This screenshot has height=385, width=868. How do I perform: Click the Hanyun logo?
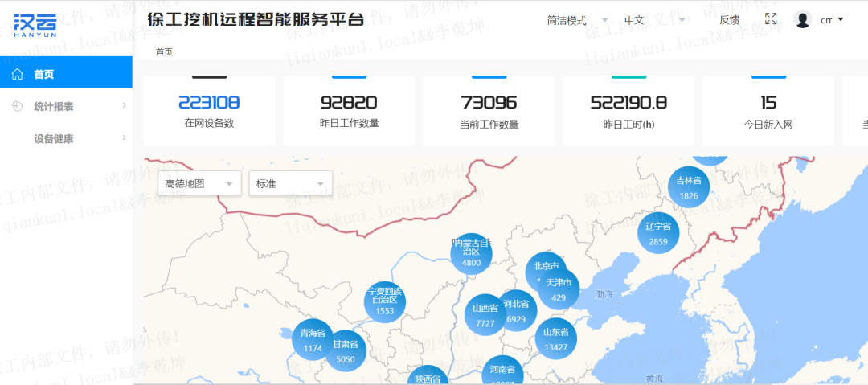tap(35, 26)
